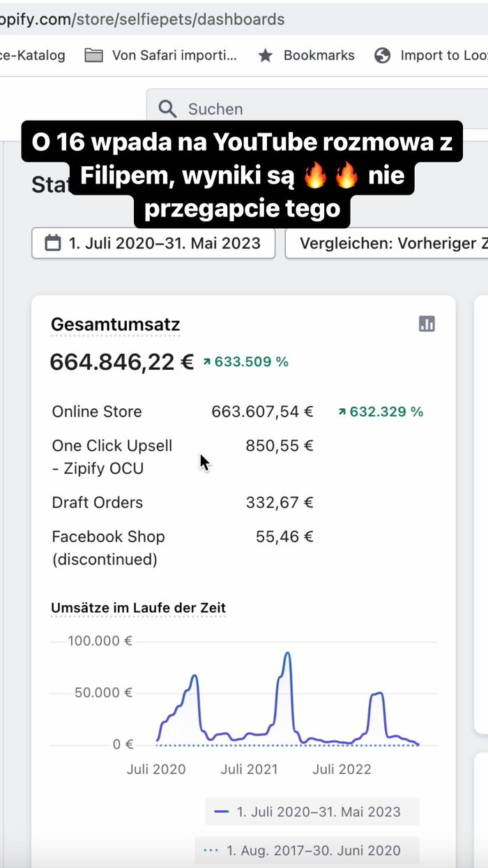Open the "ce-Katalog" bookmark in the bookmarks bar
This screenshot has height=868, width=488.
click(32, 56)
